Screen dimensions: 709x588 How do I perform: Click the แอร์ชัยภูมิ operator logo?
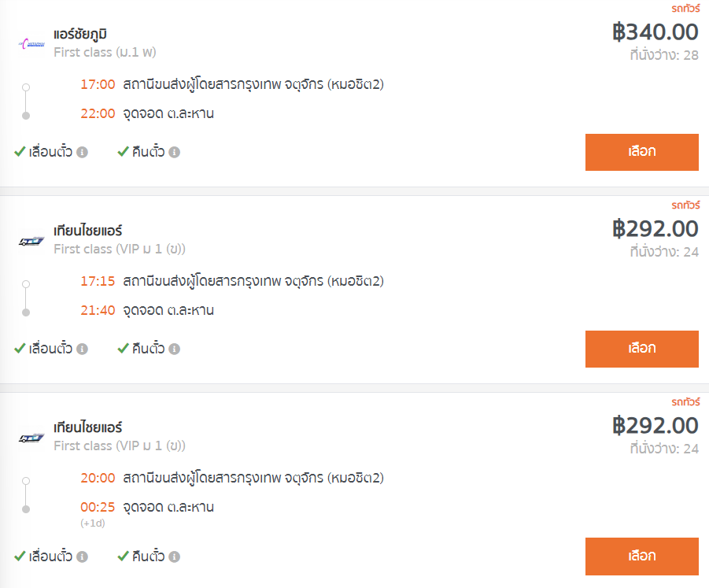[x=31, y=43]
